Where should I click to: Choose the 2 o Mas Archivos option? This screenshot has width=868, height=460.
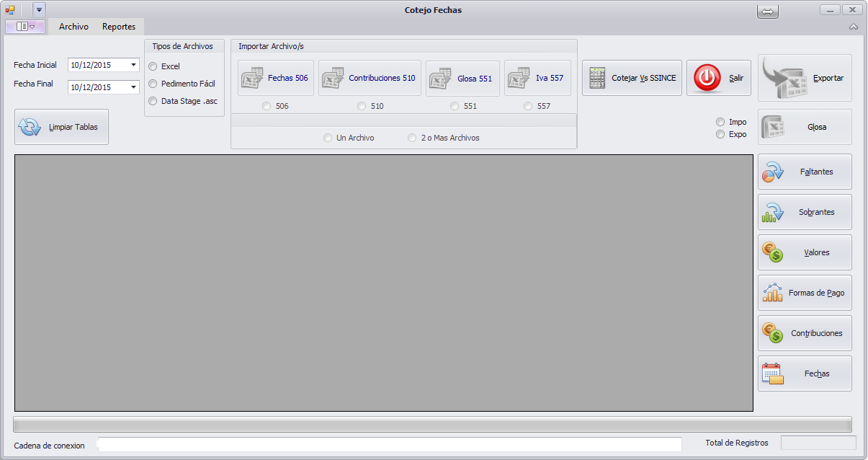click(413, 138)
